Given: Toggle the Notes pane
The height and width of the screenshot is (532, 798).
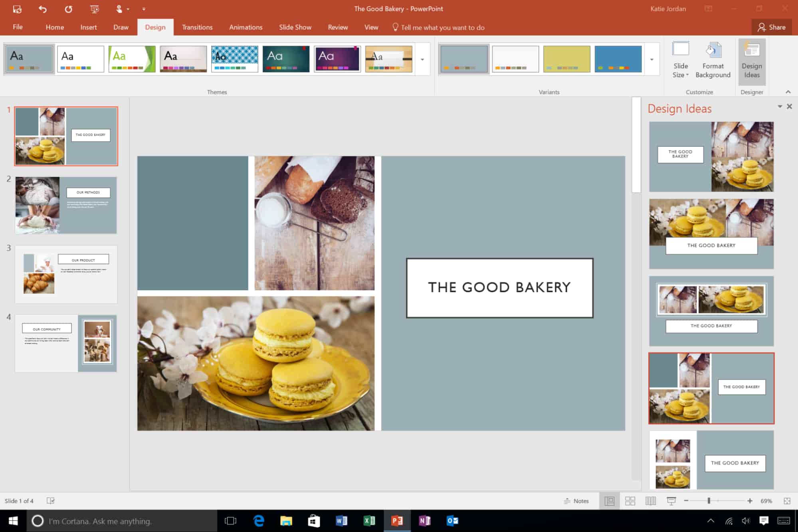Looking at the screenshot, I should tap(577, 500).
